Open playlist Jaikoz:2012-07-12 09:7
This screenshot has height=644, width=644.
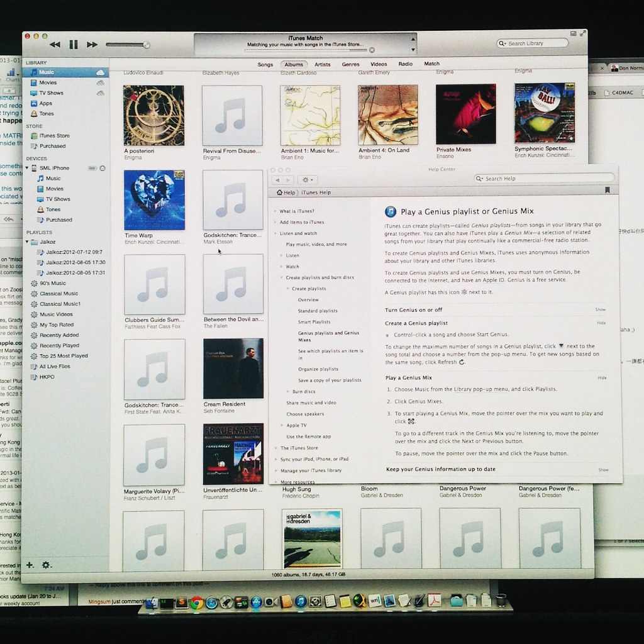point(74,252)
